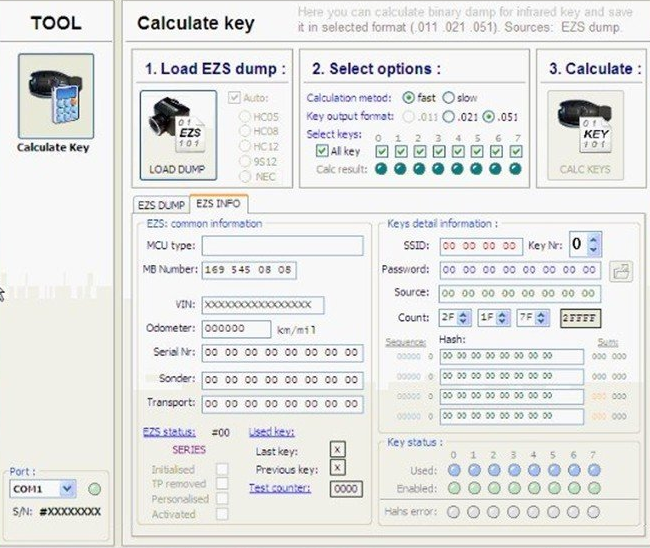The width and height of the screenshot is (650, 548).
Task: Click the VIN input field
Action: [x=262, y=305]
